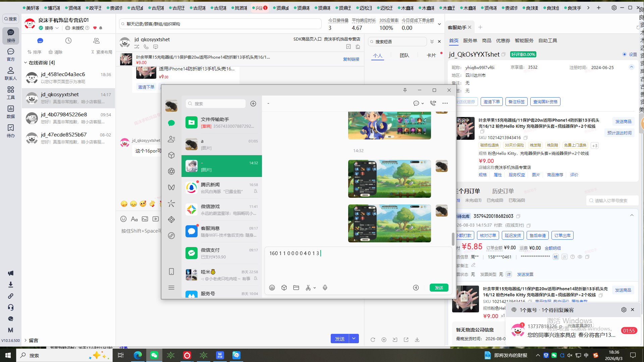Open the 自助工具 tab
Image resolution: width=644 pixels, height=362 pixels.
tap(548, 41)
